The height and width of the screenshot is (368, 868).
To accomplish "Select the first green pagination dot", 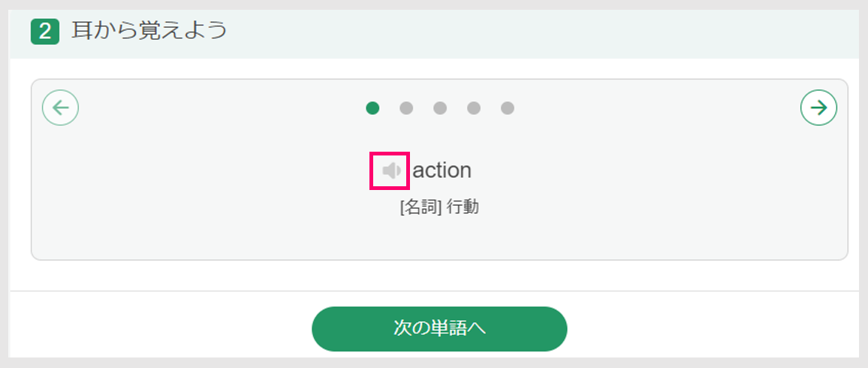I will point(372,108).
